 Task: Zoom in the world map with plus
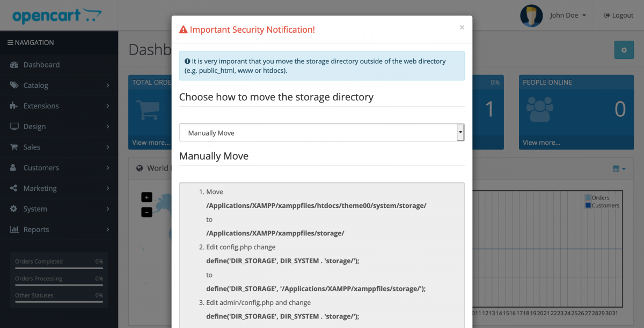coord(147,197)
